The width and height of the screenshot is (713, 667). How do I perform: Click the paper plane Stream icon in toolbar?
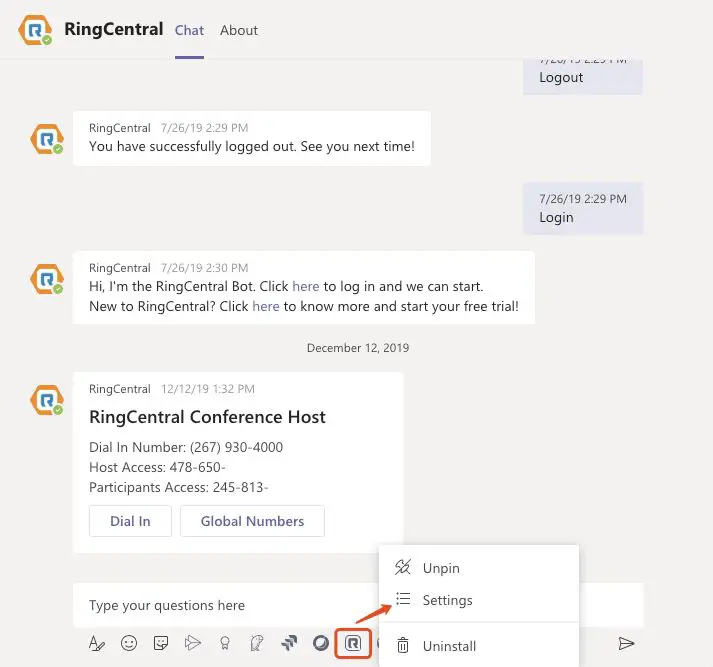(193, 643)
